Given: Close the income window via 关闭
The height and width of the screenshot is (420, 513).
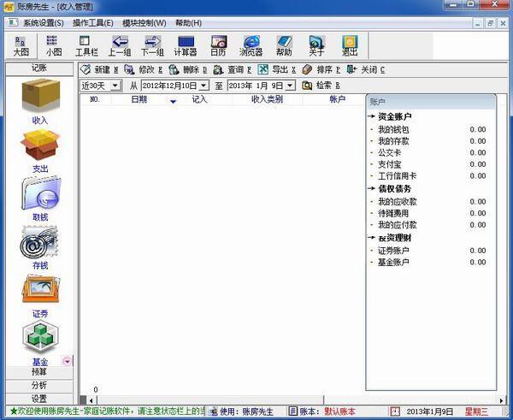Looking at the screenshot, I should 366,70.
